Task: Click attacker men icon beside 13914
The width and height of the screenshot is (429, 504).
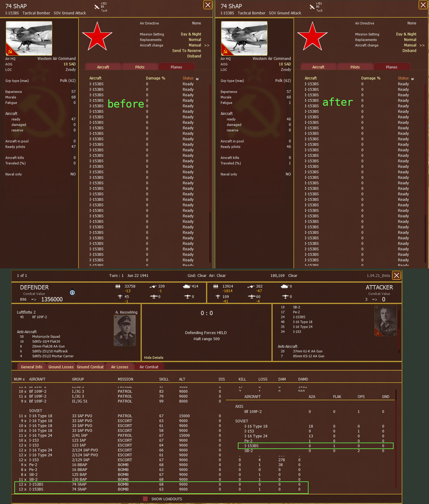Action: point(216,286)
